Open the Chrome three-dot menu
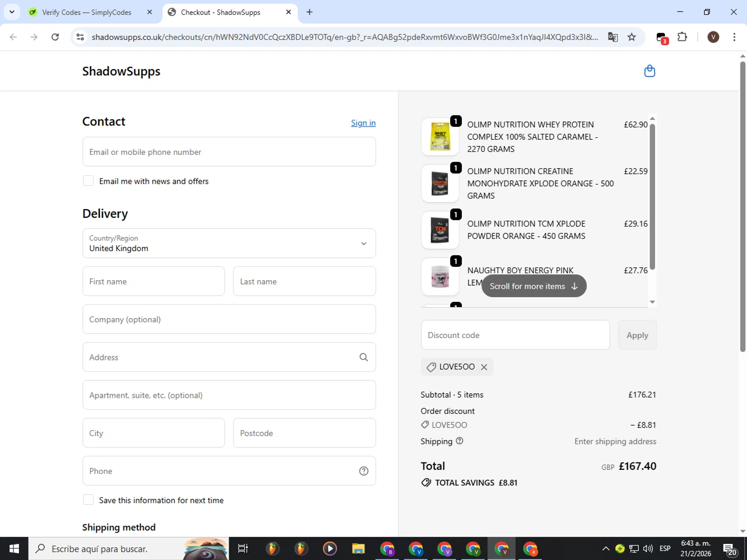The height and width of the screenshot is (560, 747). pos(734,37)
